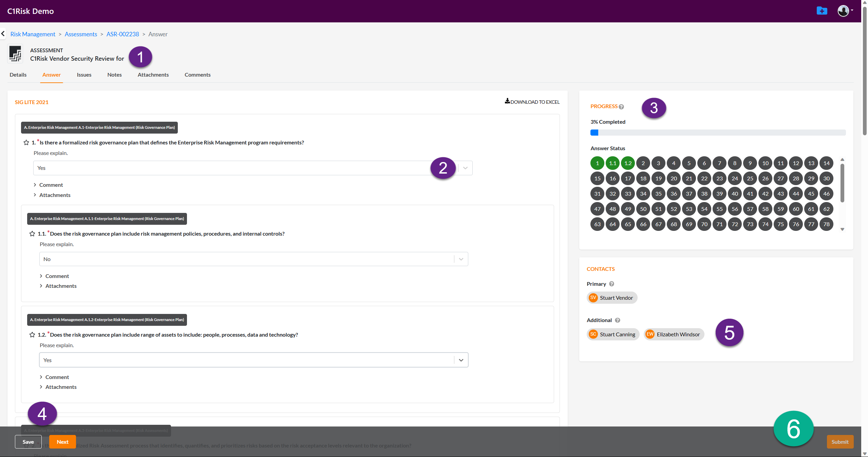Toggle the star on question 1.2
Screen dimensions: 868x457
click(x=32, y=335)
